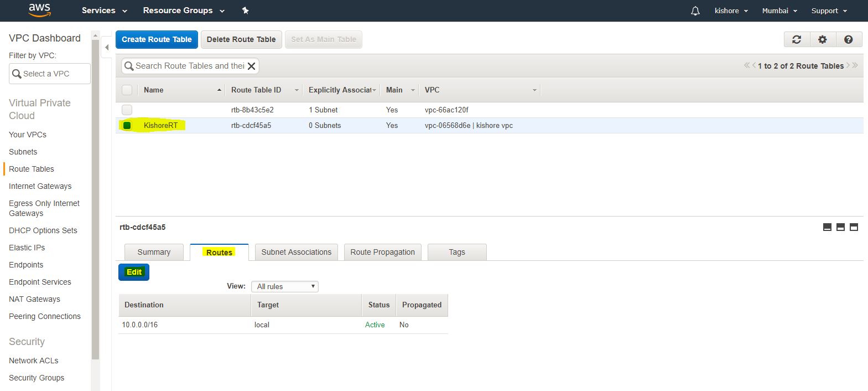Viewport: 868px width, 391px height.
Task: Open the help question mark icon
Action: [x=849, y=39]
